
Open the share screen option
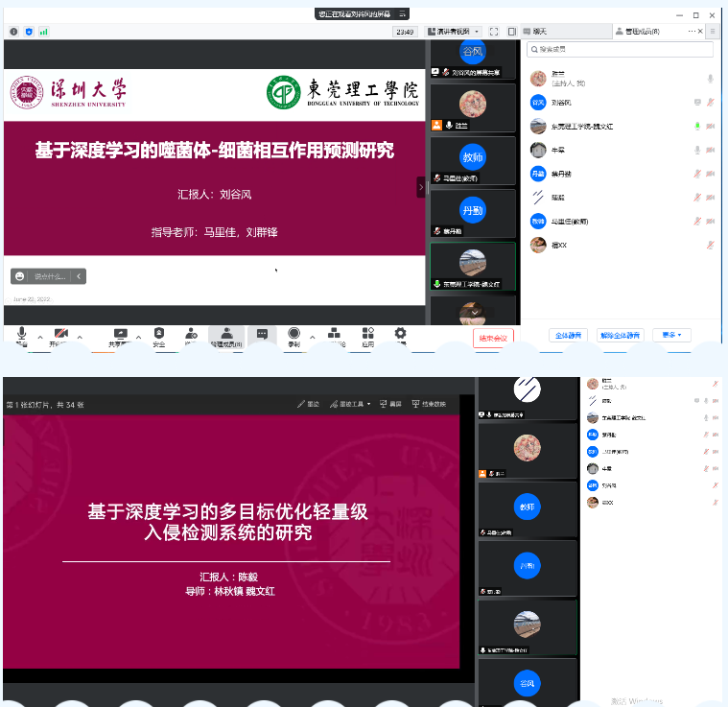pyautogui.click(x=121, y=336)
